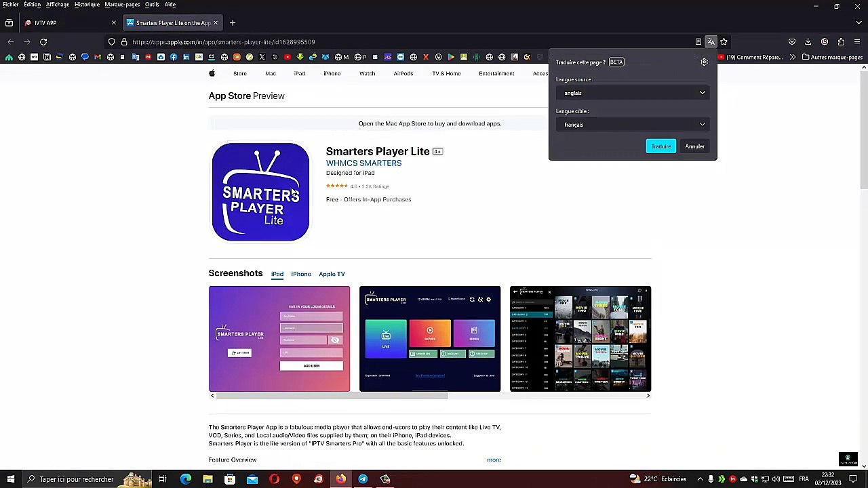Open Microsoft Edge from the taskbar

pos(186,479)
